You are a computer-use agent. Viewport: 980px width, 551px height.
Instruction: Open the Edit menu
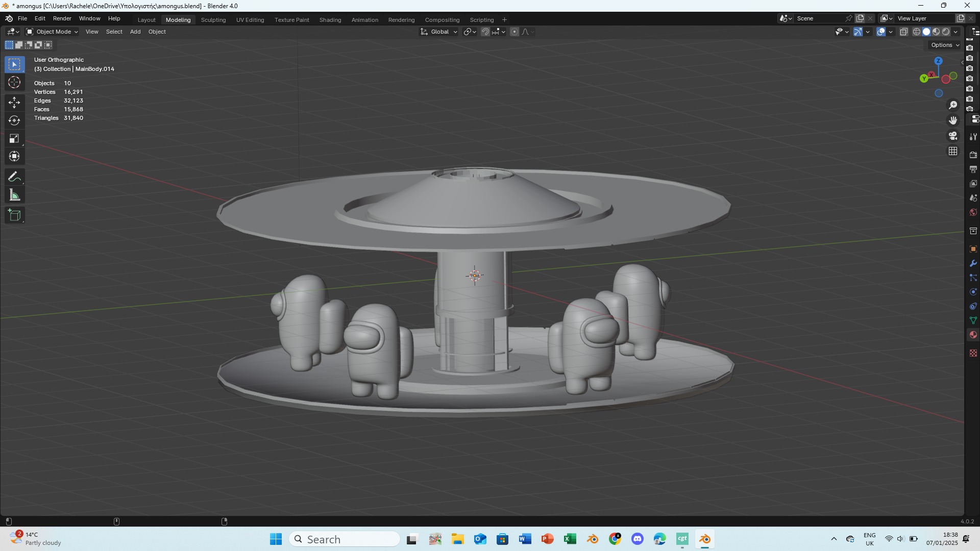point(40,18)
